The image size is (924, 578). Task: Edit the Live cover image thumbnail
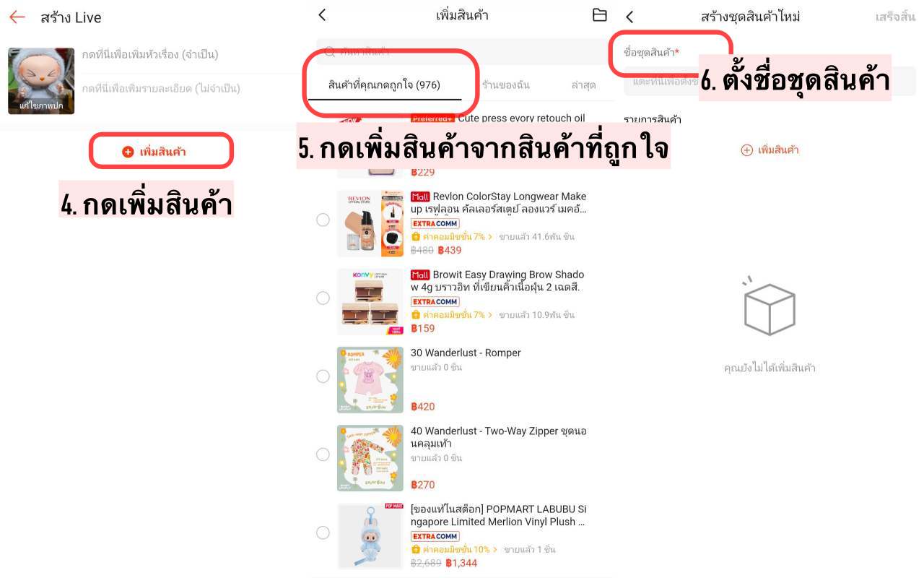click(x=41, y=81)
